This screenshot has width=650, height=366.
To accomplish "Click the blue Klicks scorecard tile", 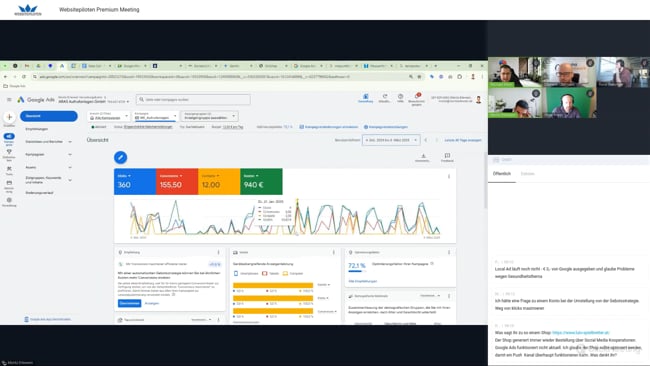I will point(135,182).
